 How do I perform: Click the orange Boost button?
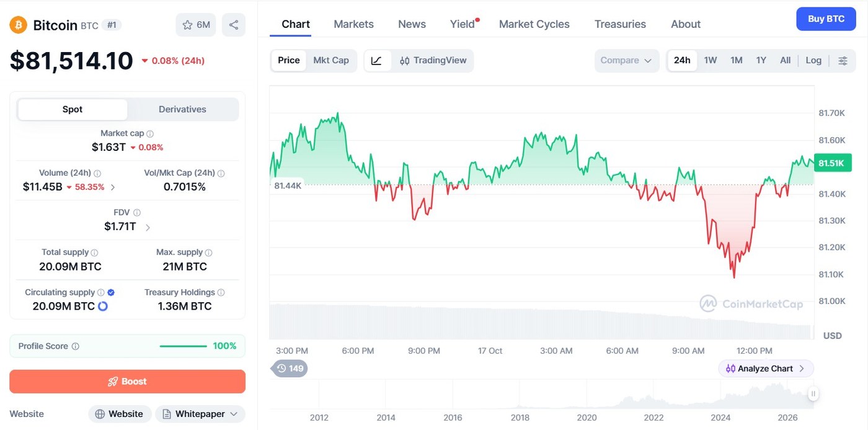click(127, 382)
